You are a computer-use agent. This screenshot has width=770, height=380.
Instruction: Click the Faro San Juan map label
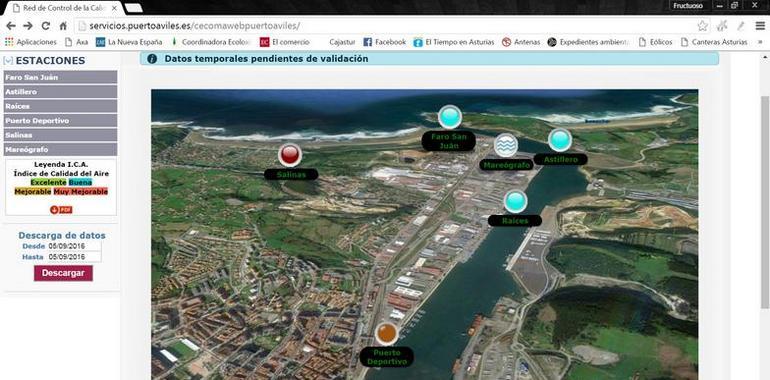tap(448, 141)
